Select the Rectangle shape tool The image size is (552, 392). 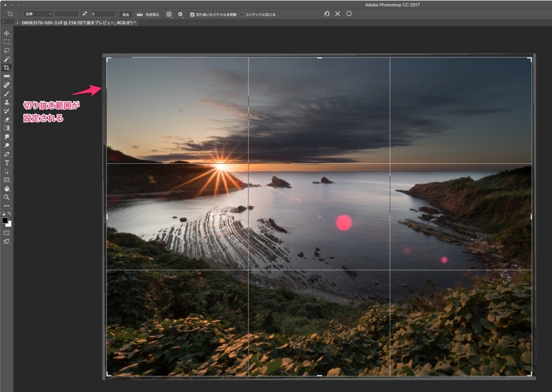6,180
